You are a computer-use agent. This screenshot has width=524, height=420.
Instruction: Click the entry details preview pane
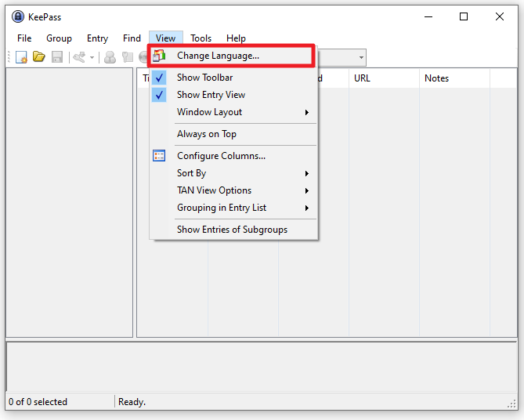[262, 367]
